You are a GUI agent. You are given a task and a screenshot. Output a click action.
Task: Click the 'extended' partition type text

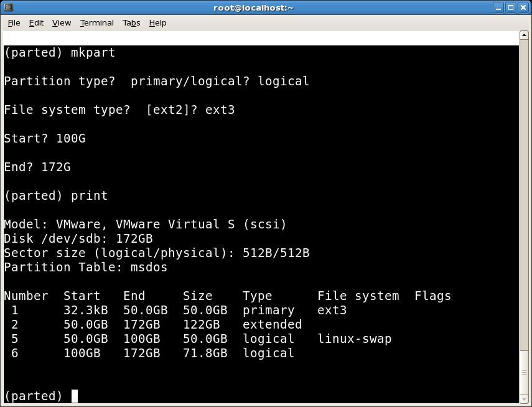272,324
